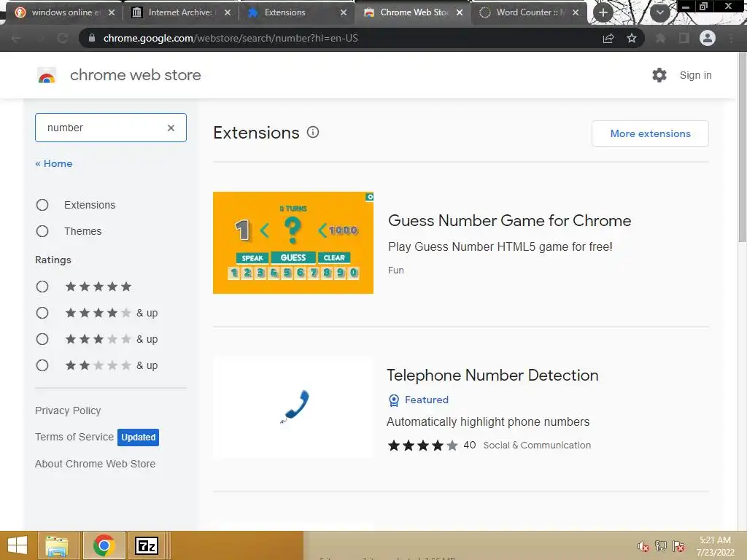Open the network tray icon
This screenshot has width=747, height=560.
point(661,546)
